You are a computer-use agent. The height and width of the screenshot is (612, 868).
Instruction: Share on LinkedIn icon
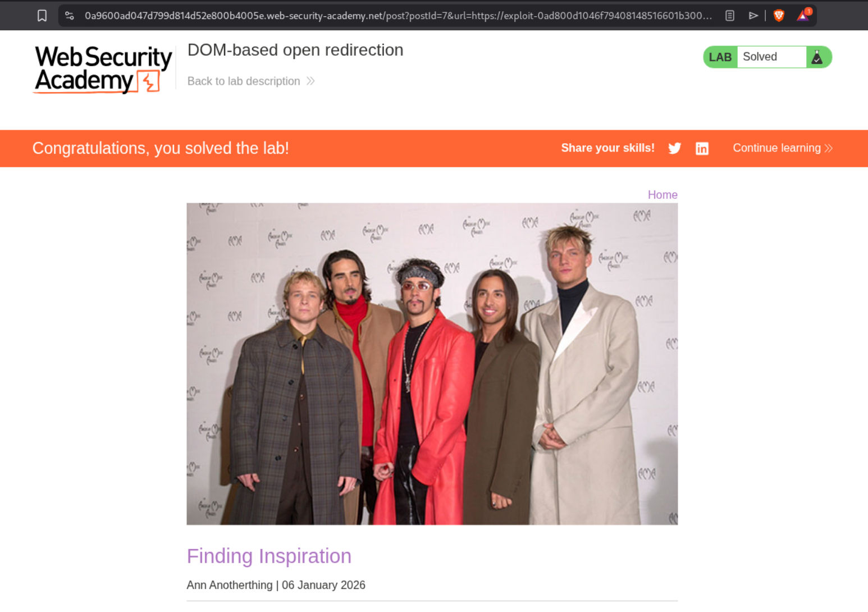coord(702,148)
